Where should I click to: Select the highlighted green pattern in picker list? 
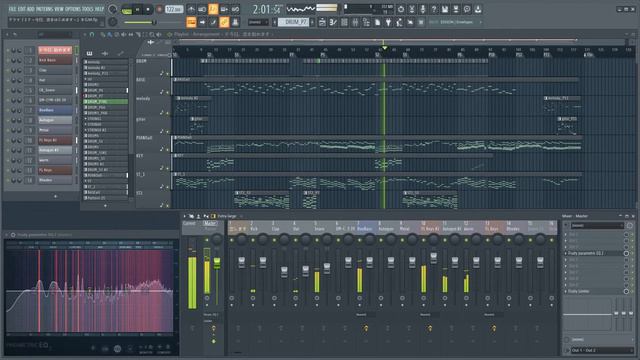click(x=106, y=102)
